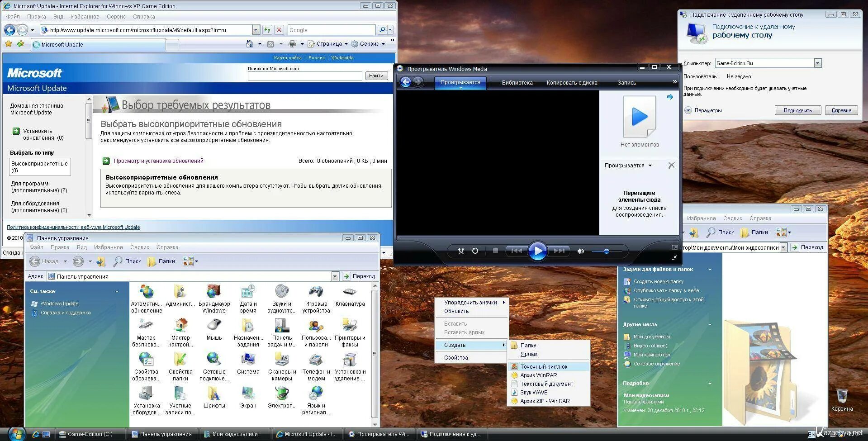
Task: Open Избранное menu in Internet Explorer
Action: click(x=85, y=17)
